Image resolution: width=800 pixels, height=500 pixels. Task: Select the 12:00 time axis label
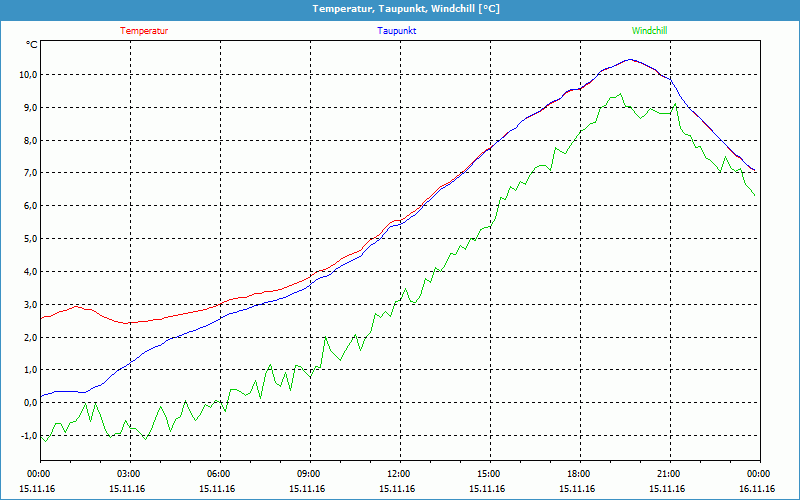click(x=398, y=474)
